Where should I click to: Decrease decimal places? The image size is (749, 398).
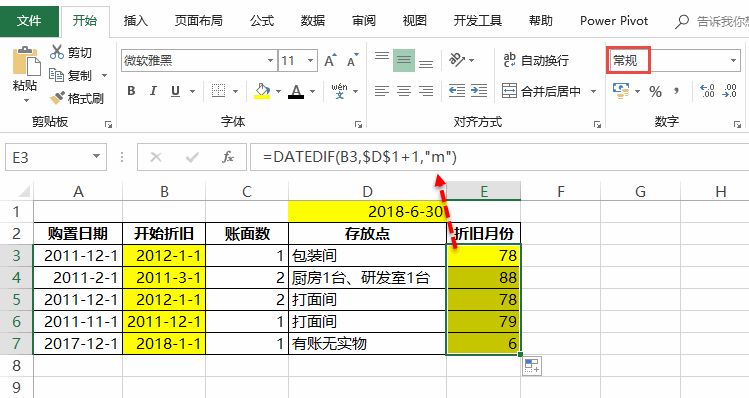729,90
